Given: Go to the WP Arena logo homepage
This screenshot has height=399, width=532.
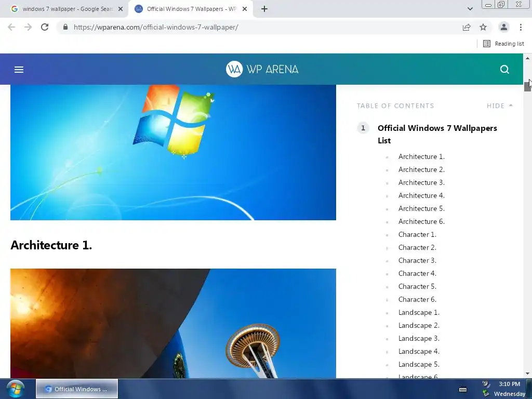Looking at the screenshot, I should coord(262,69).
